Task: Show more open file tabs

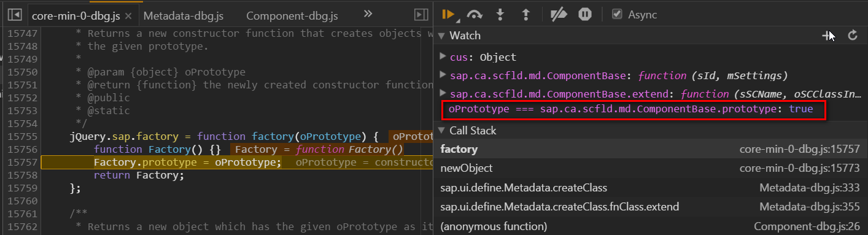Action: point(368,13)
